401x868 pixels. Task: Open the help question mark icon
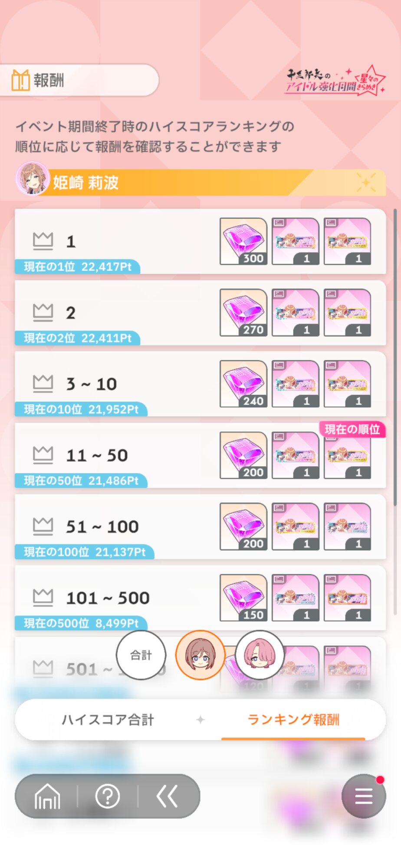tap(108, 796)
